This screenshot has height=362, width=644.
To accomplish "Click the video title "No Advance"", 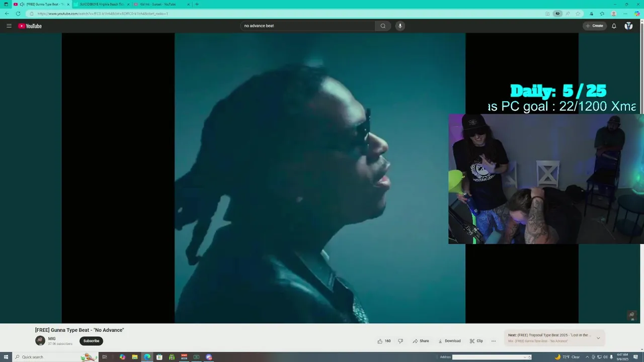I will pyautogui.click(x=79, y=330).
